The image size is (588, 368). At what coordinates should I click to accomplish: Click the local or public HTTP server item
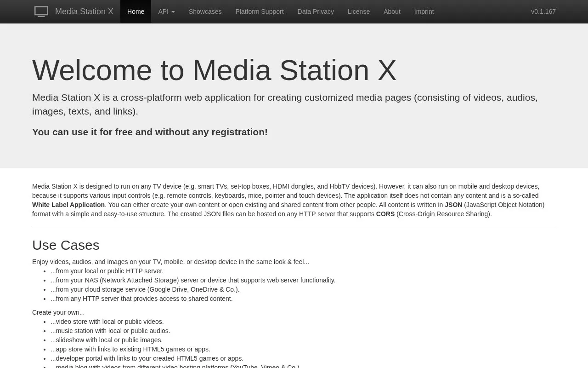(x=107, y=271)
